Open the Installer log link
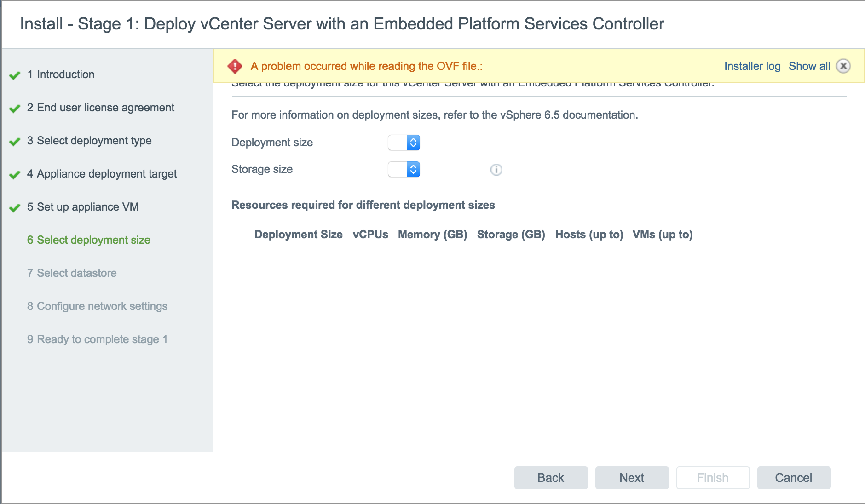Viewport: 865px width, 504px height. point(752,66)
